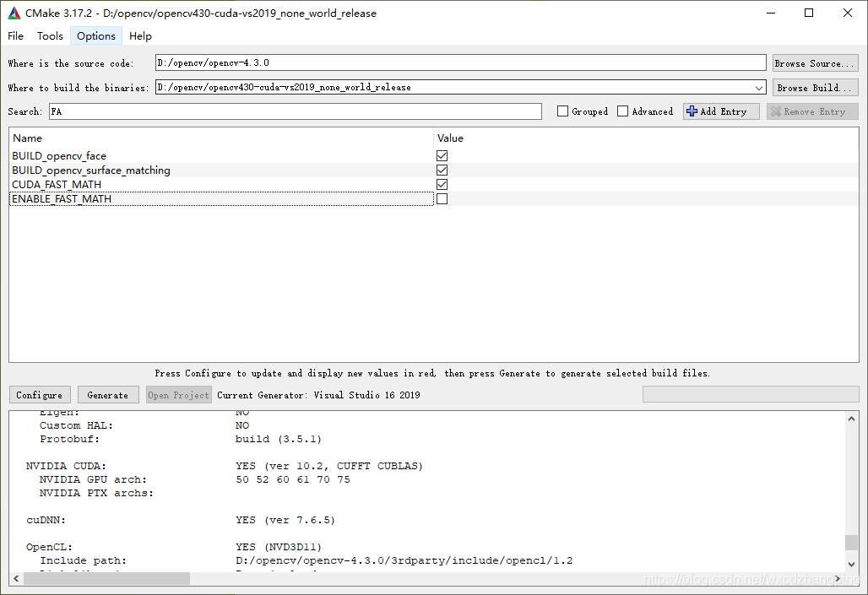The image size is (868, 595).
Task: Click the Generate button
Action: (108, 395)
